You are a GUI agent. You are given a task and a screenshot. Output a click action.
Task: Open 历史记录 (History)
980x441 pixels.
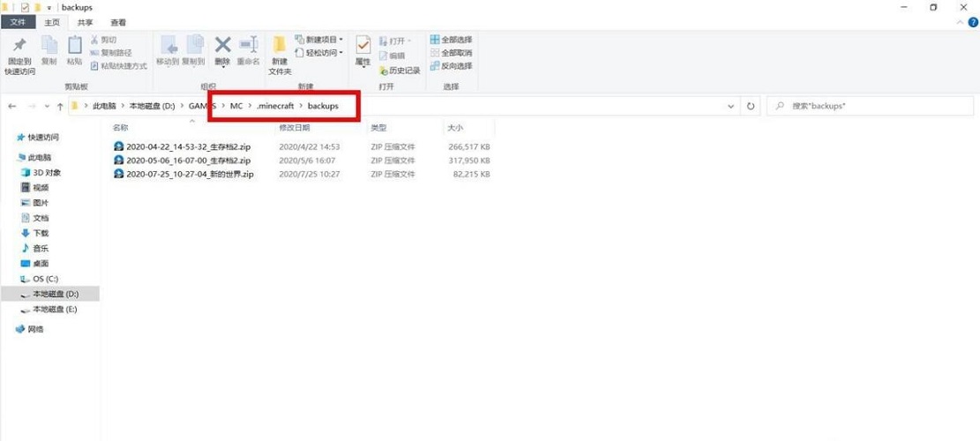(x=400, y=71)
